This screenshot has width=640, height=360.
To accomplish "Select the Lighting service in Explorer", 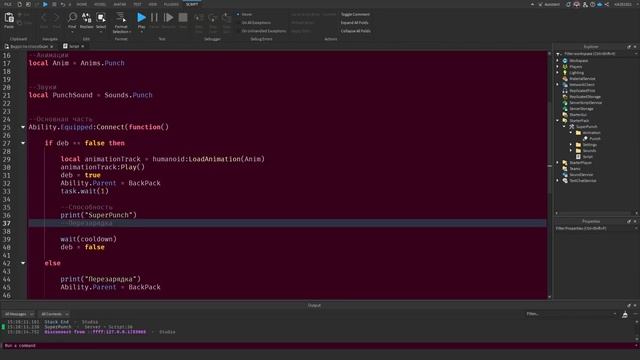I will [576, 73].
